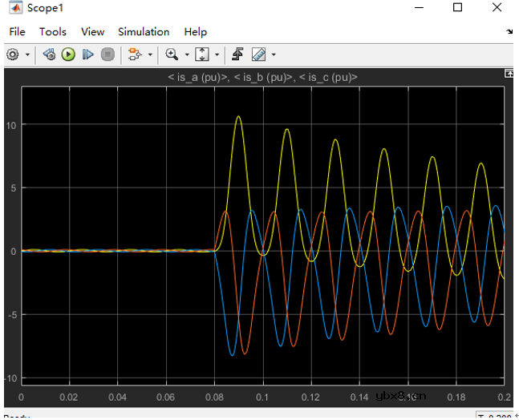Screen dimensions: 519x420
Task: Click the Stop simulation icon
Action: (x=107, y=55)
